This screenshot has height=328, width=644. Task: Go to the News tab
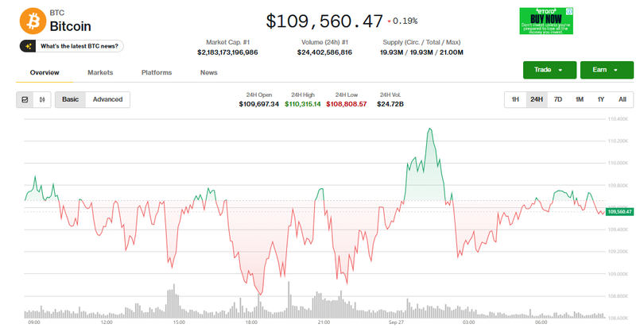click(x=209, y=72)
